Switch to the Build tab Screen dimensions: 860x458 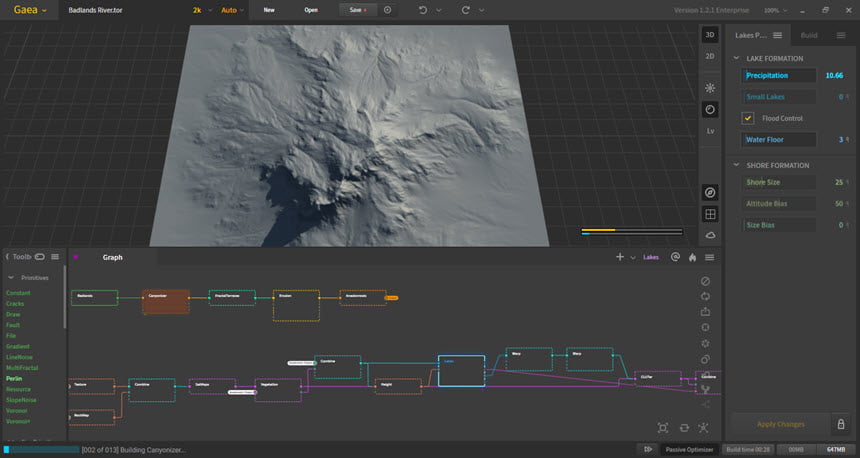click(x=809, y=35)
